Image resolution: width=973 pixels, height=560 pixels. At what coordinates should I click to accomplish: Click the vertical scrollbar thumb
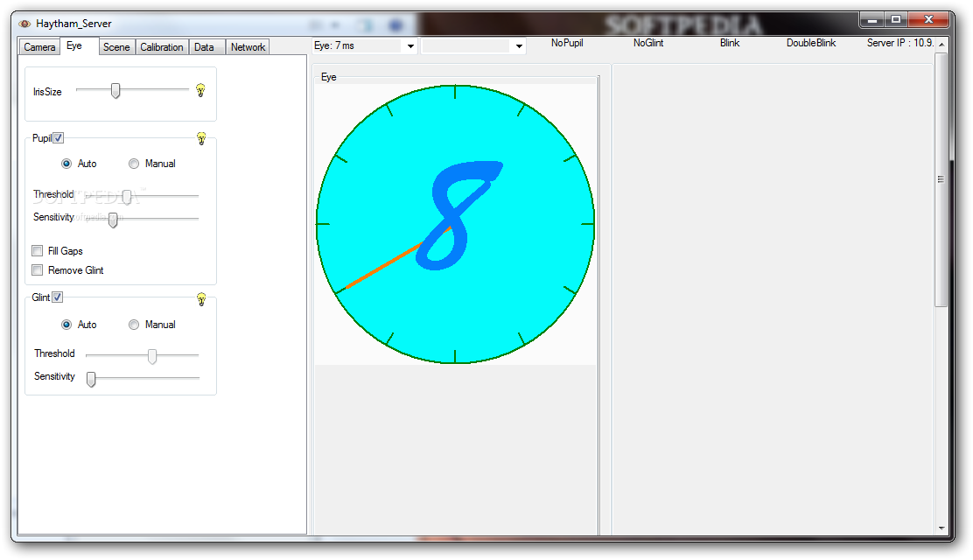941,179
